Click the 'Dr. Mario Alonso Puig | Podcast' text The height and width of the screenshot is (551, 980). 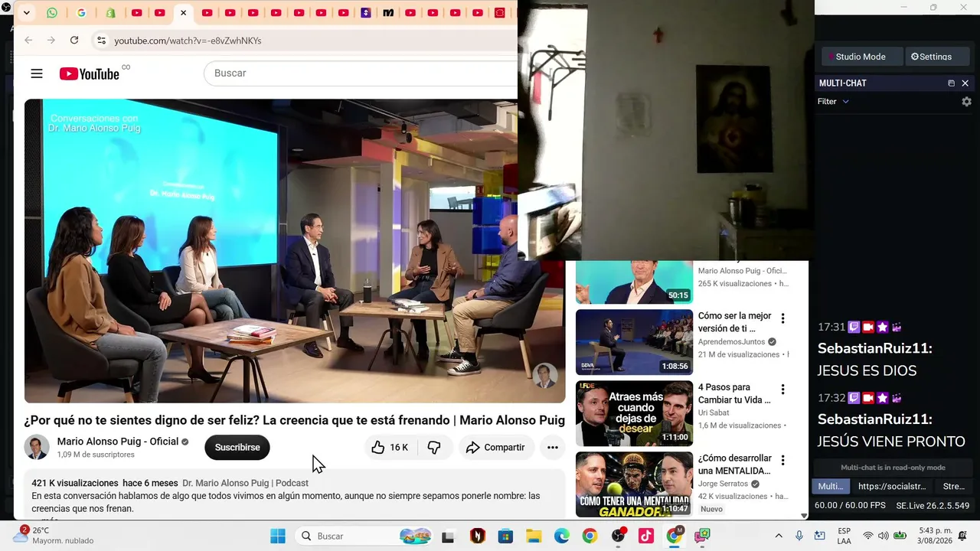tap(245, 483)
